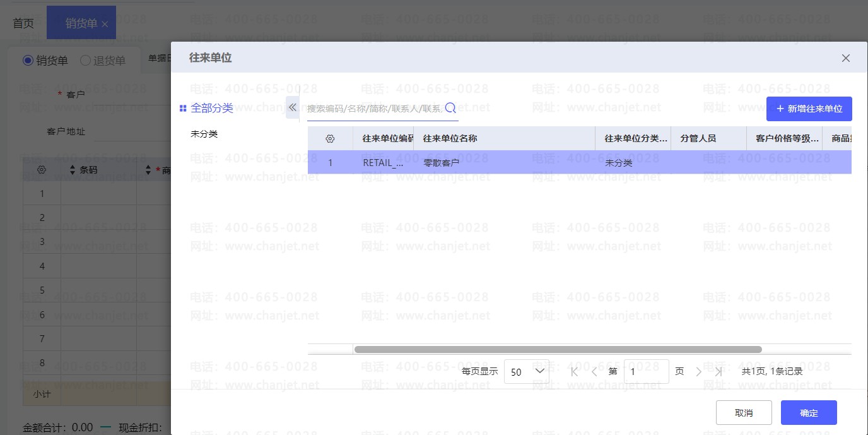Go to previous page arrow
Image resolution: width=868 pixels, height=435 pixels.
pos(594,371)
